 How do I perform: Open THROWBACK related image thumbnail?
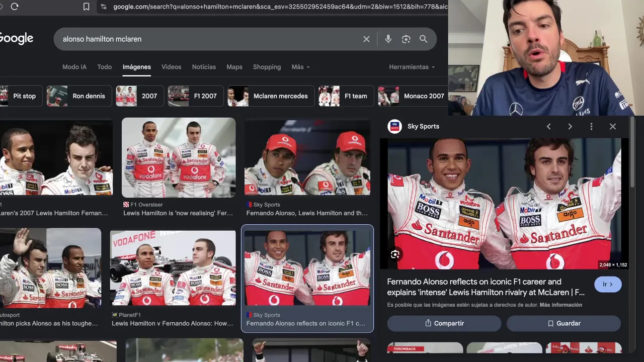[425, 348]
